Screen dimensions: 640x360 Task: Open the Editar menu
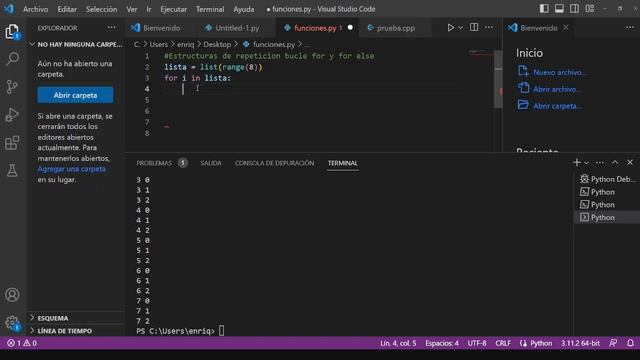(67, 9)
